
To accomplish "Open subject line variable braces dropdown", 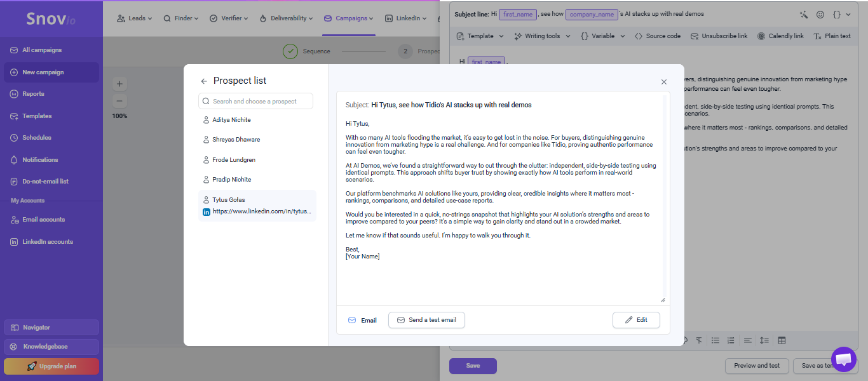I will pos(841,14).
